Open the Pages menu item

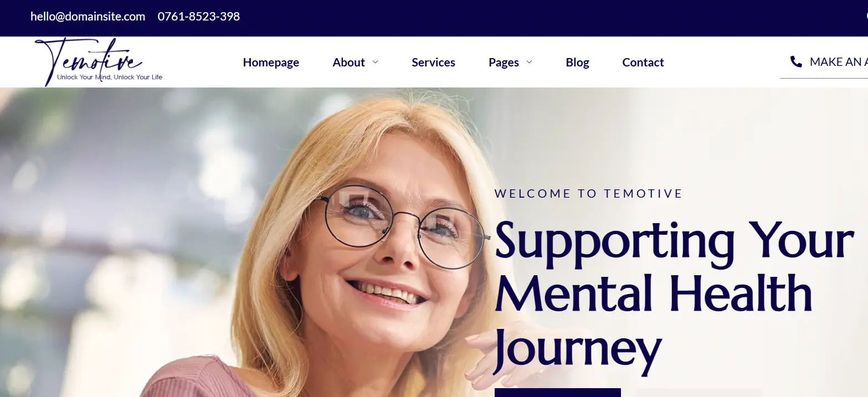click(504, 63)
